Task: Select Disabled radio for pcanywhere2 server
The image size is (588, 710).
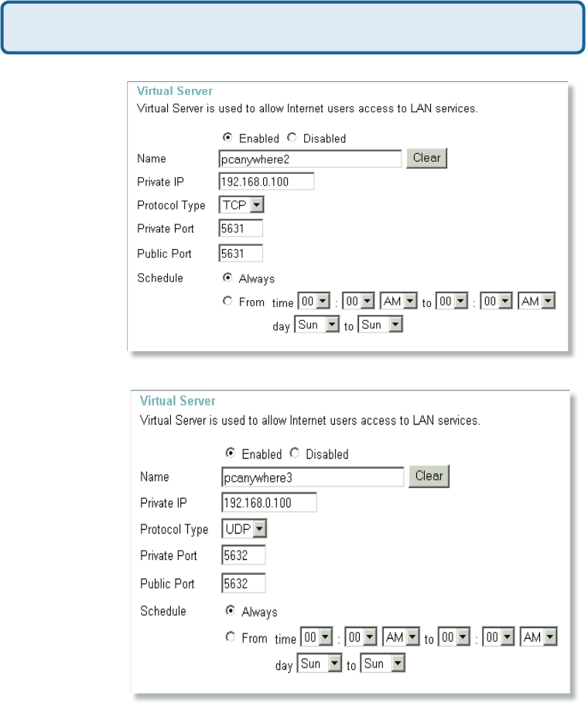Action: (x=292, y=138)
